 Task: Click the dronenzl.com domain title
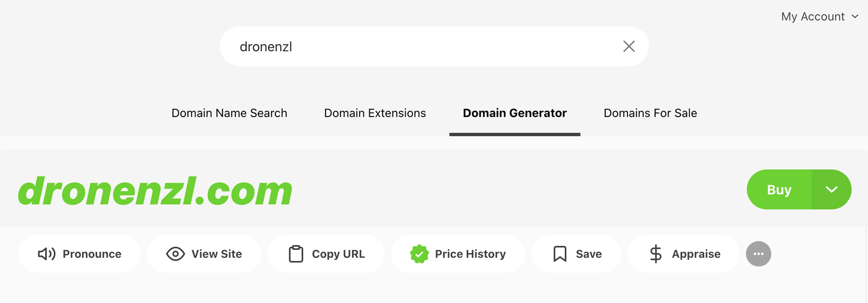point(155,191)
